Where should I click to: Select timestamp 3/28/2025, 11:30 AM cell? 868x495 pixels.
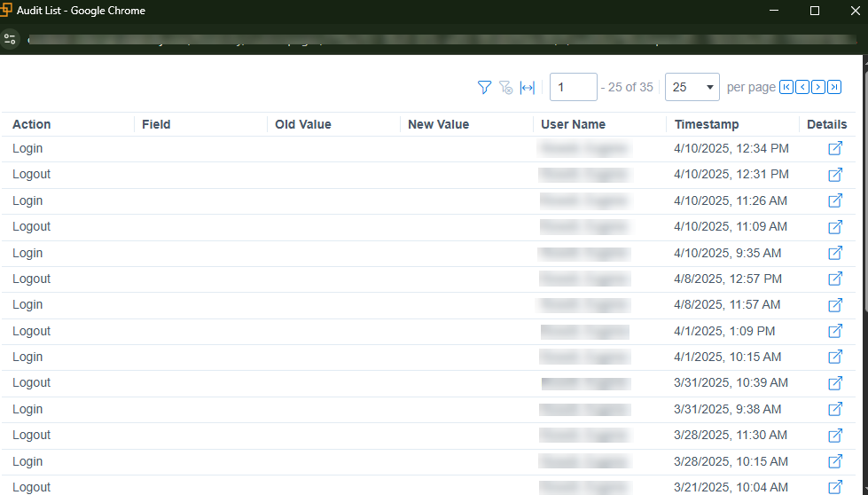[x=731, y=436]
